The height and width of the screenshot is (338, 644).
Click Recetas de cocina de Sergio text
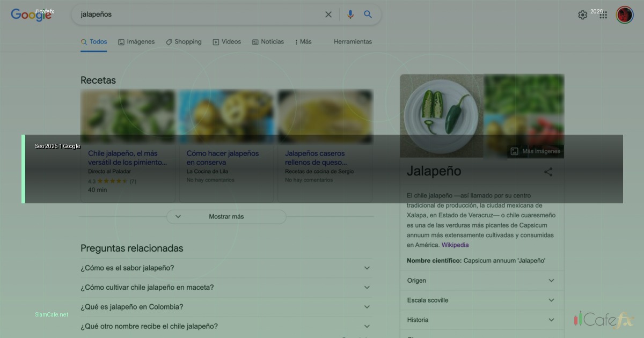pyautogui.click(x=319, y=172)
